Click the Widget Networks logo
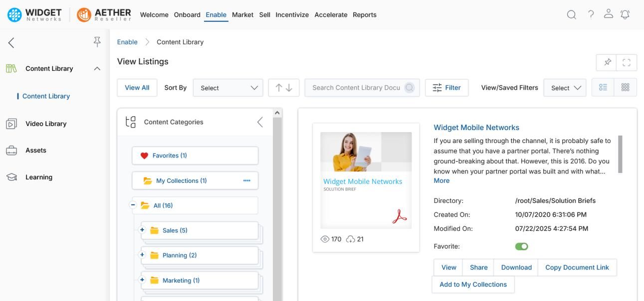644x301 pixels. pyautogui.click(x=34, y=15)
